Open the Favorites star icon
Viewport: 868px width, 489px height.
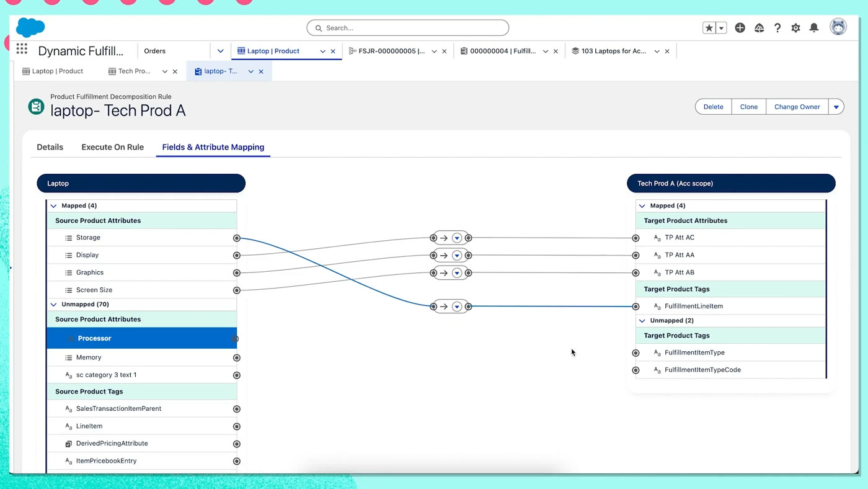[x=709, y=28]
